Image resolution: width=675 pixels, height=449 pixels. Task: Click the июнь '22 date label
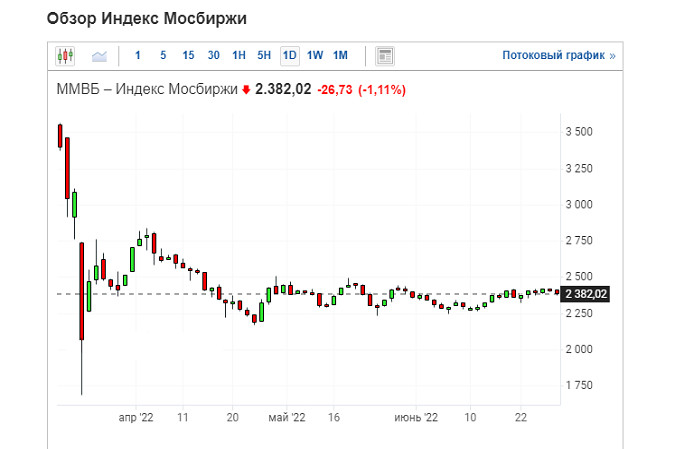pyautogui.click(x=416, y=418)
